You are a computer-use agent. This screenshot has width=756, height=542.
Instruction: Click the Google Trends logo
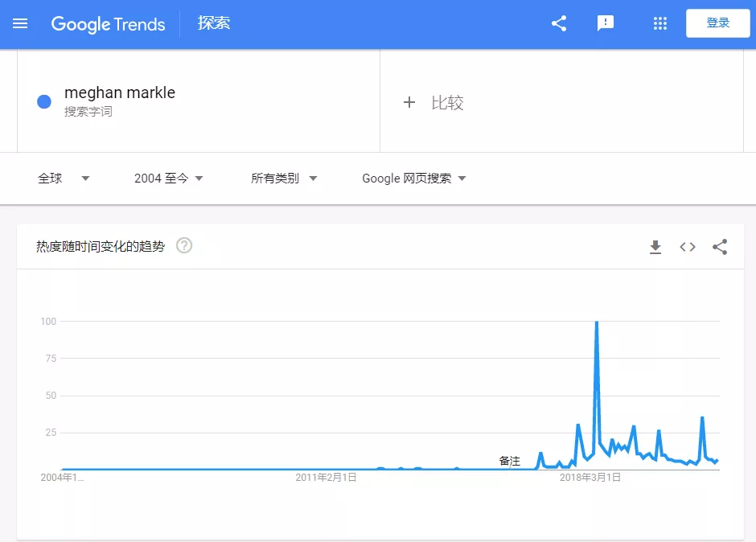[x=108, y=23]
